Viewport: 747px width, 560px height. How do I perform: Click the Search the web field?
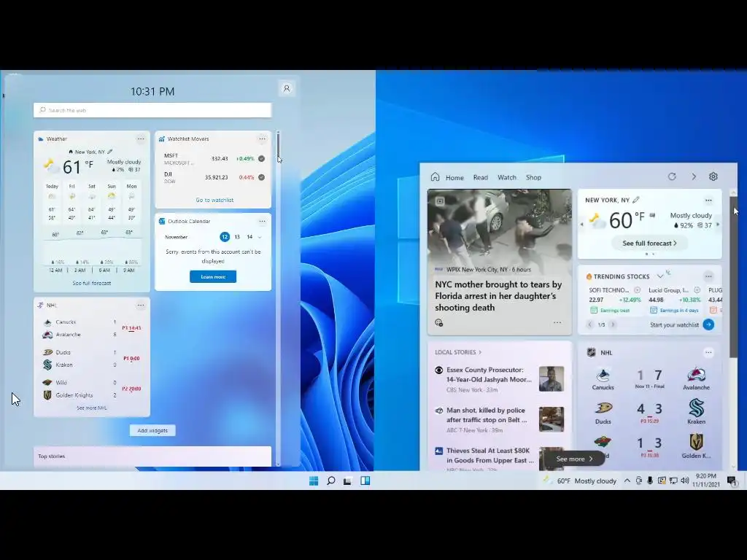pyautogui.click(x=152, y=110)
